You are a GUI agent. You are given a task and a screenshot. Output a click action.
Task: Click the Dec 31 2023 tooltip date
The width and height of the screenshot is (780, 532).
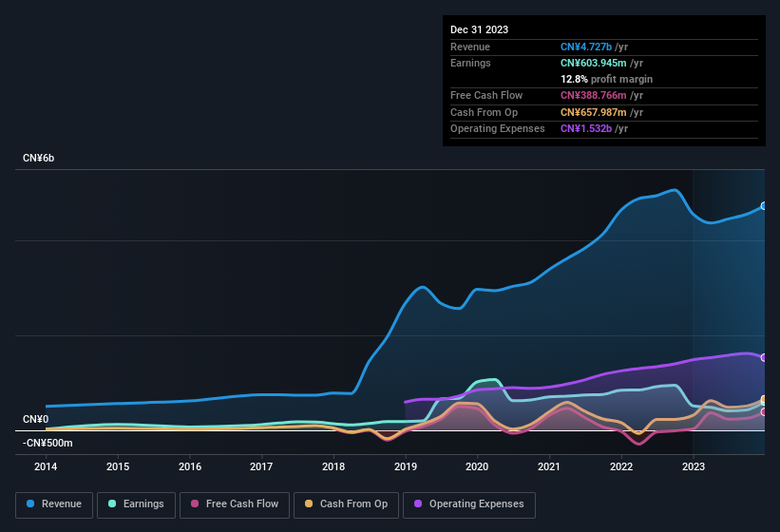point(479,29)
